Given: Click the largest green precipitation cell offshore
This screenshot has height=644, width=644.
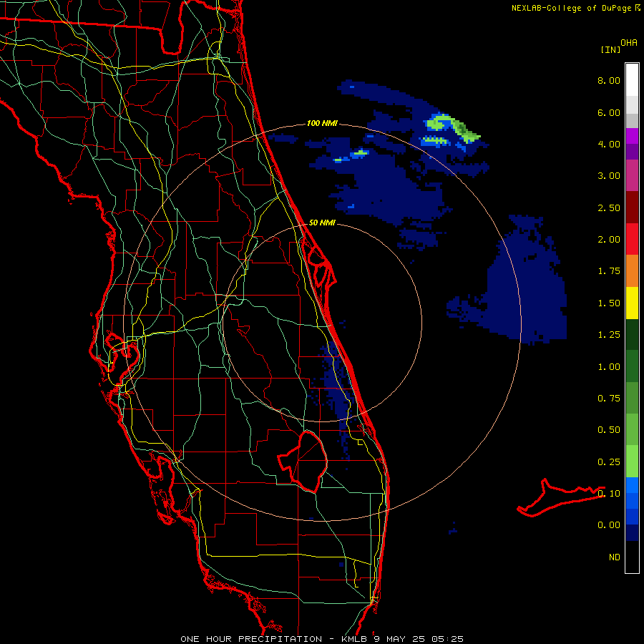Looking at the screenshot, I should (x=453, y=127).
